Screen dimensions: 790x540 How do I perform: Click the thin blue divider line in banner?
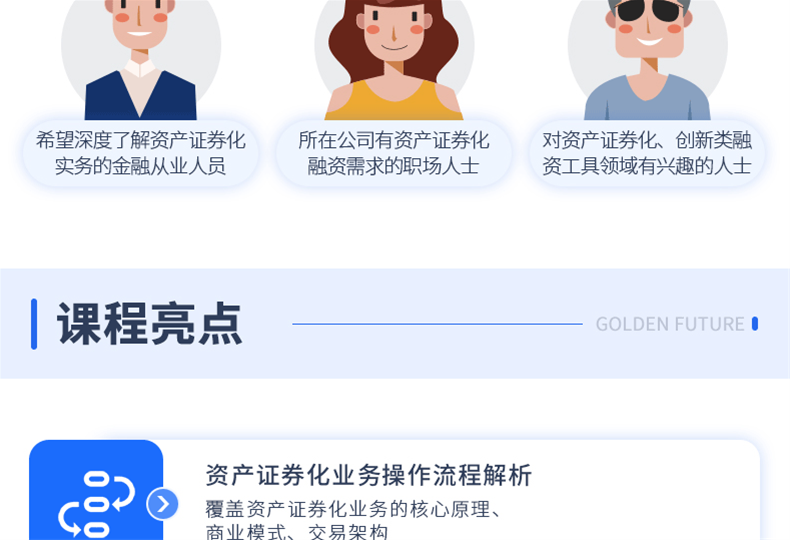(x=437, y=324)
